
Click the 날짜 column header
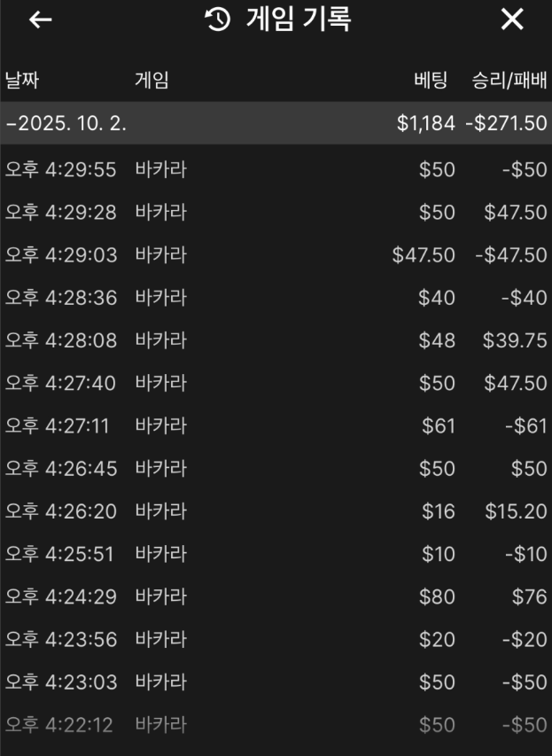22,81
